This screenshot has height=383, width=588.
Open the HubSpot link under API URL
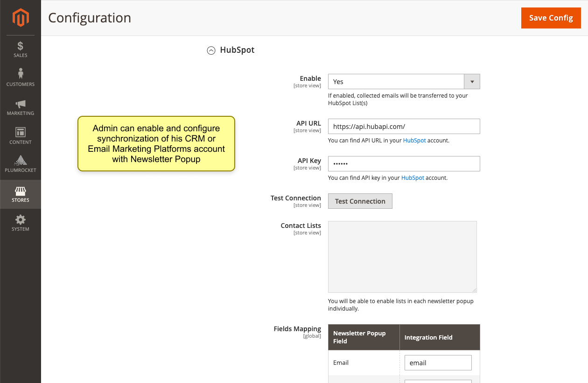[414, 140]
